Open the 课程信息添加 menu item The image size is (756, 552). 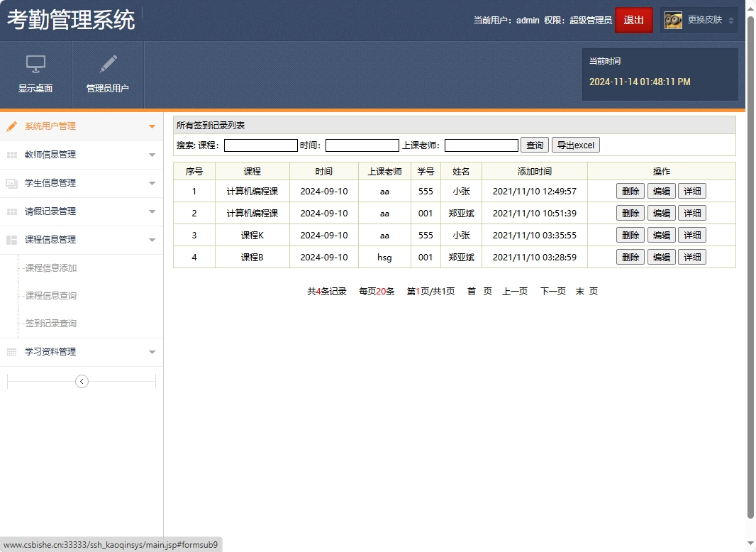(x=50, y=268)
